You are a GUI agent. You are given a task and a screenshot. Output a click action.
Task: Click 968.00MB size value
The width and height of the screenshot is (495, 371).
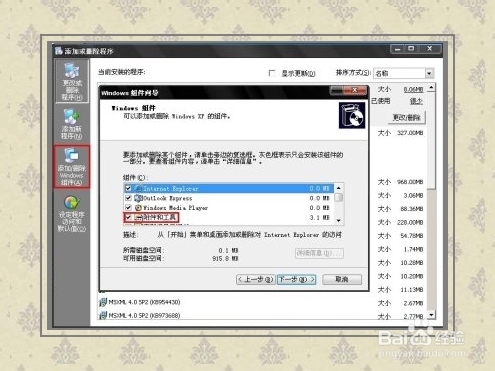[410, 182]
